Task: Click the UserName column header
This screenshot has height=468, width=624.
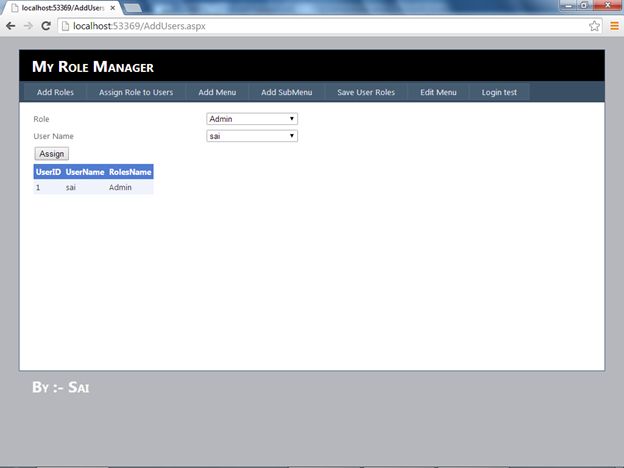Action: click(x=85, y=172)
